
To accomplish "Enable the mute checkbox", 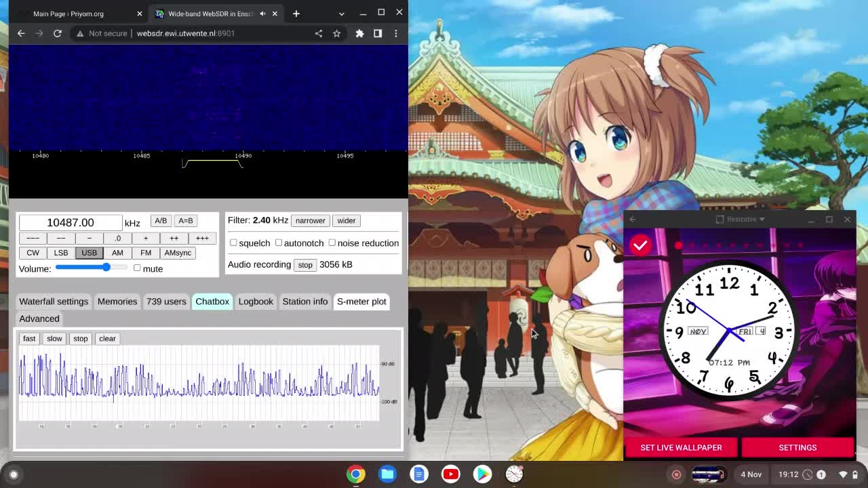I will 137,268.
